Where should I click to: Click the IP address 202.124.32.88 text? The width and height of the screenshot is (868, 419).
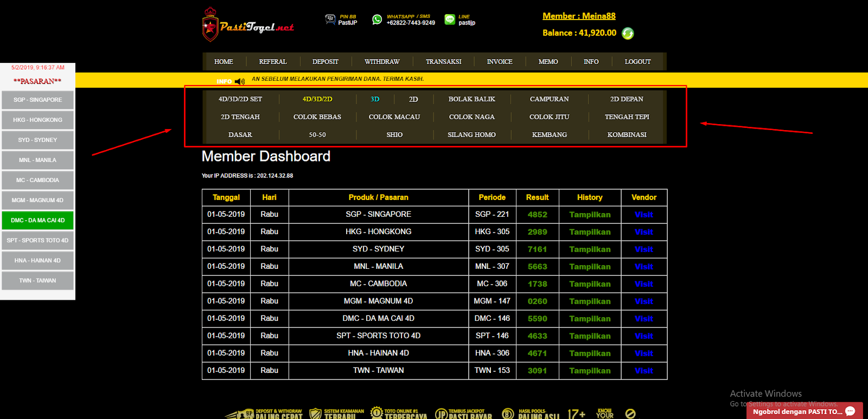point(275,176)
